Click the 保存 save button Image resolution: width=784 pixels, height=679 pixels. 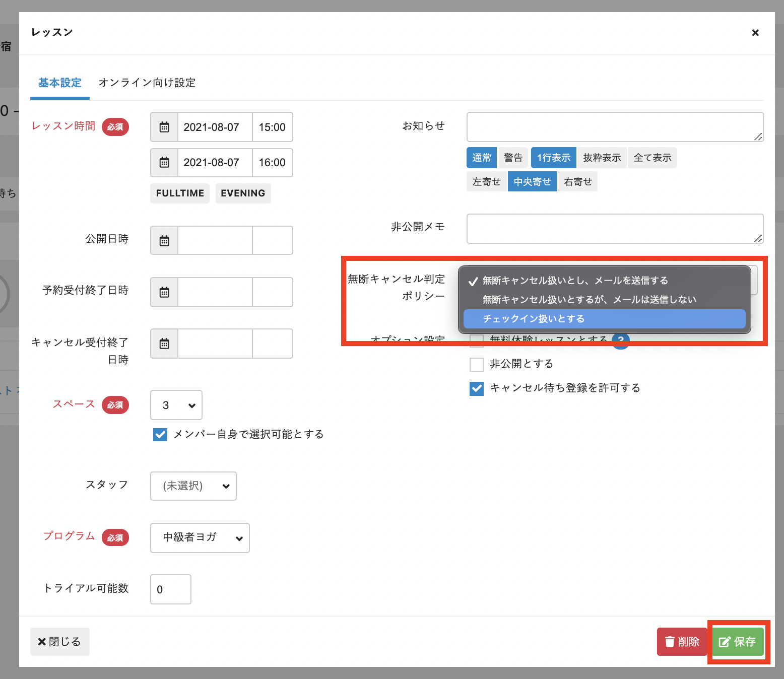[x=738, y=642]
